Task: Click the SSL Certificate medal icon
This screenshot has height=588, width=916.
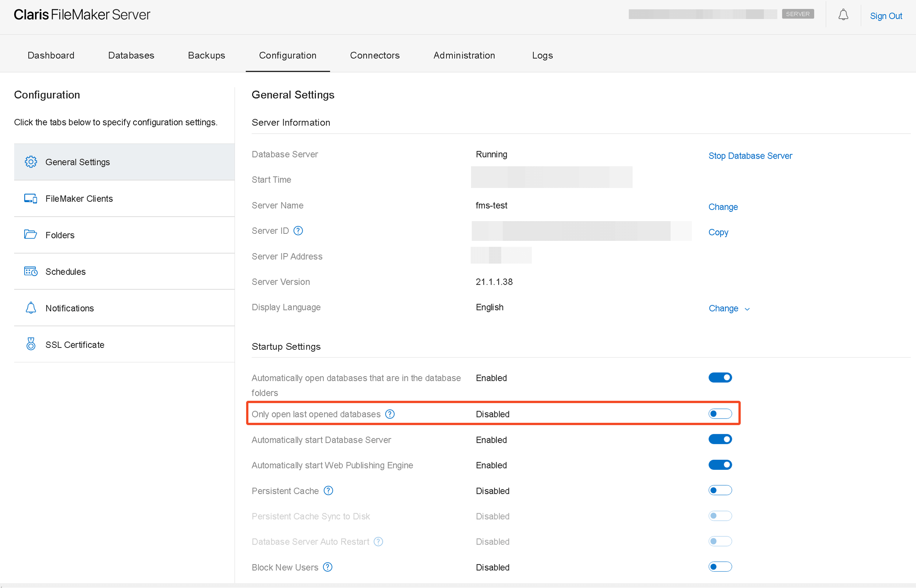Action: tap(31, 345)
